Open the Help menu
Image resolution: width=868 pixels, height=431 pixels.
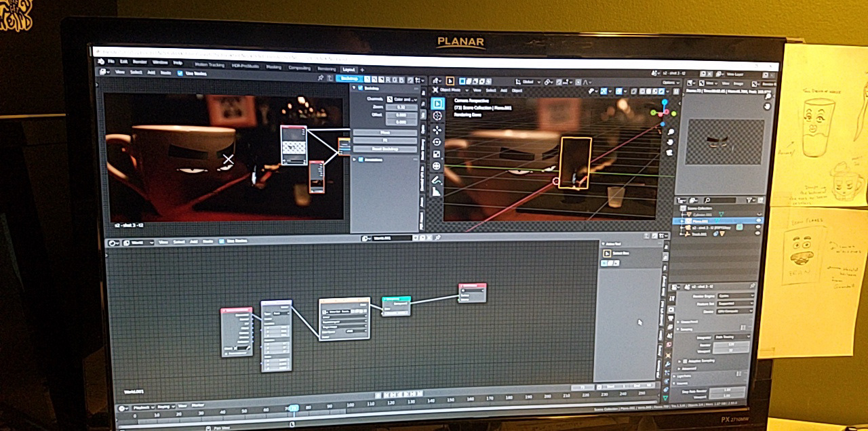point(178,62)
